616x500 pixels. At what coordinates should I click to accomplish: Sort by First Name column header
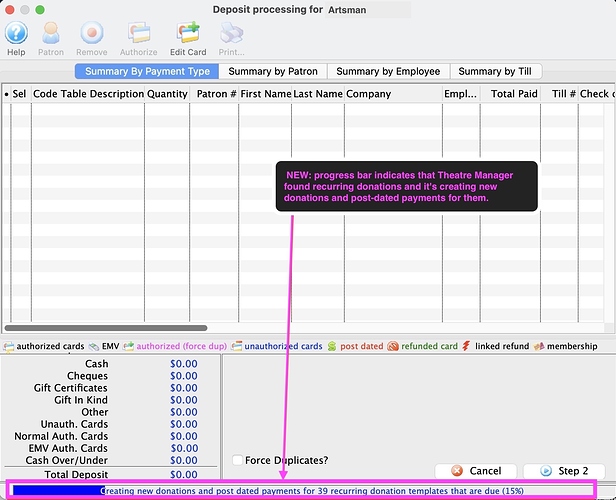[266, 94]
